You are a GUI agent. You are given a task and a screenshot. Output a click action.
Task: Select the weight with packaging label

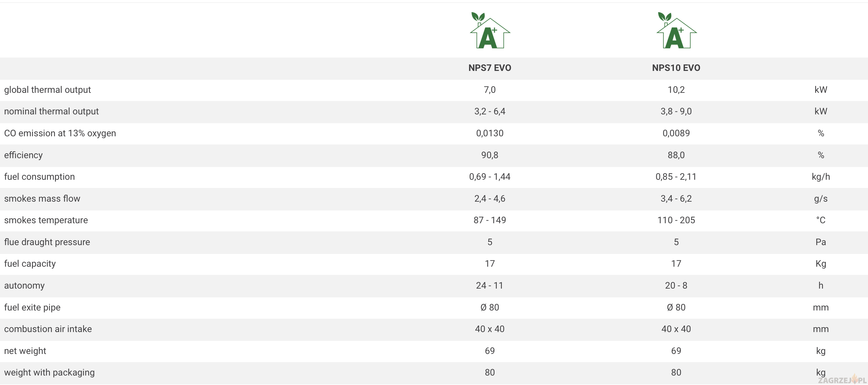pyautogui.click(x=49, y=373)
